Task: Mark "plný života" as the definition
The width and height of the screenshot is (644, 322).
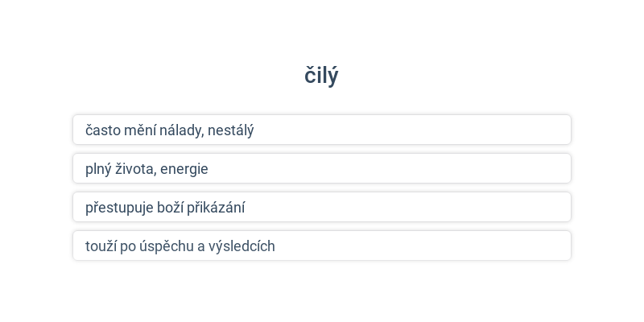Action: [x=322, y=168]
